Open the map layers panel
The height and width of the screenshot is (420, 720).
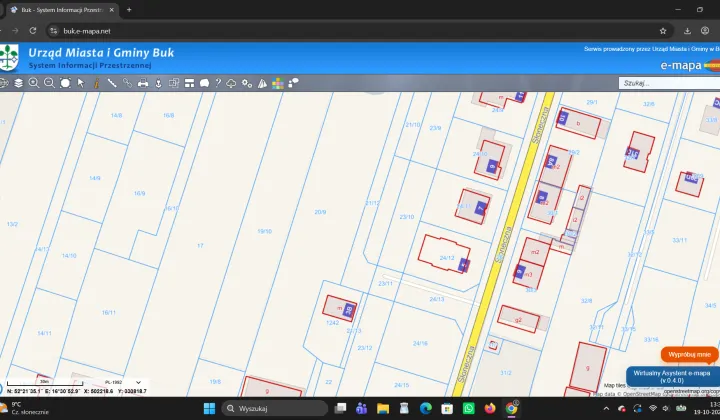tap(18, 83)
